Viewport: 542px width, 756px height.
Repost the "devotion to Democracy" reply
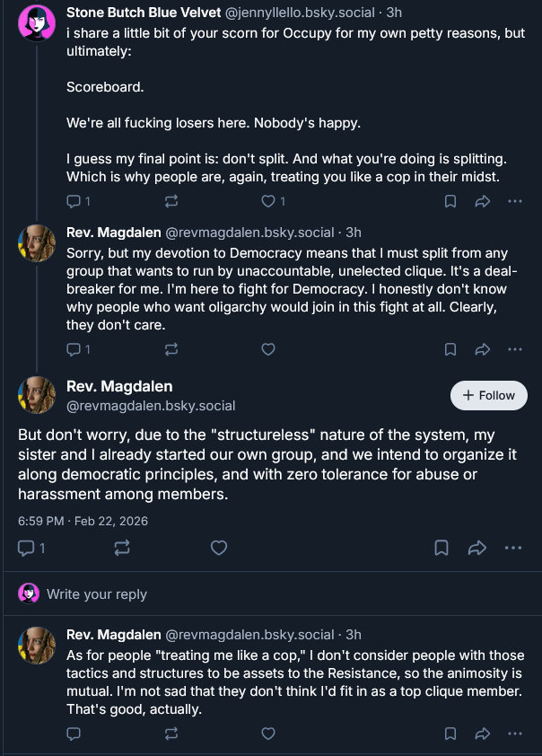pyautogui.click(x=171, y=348)
